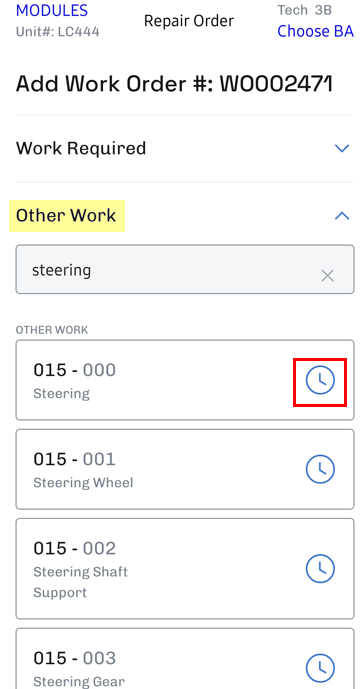Select the Tech 3B label
This screenshot has height=689, width=363.
pyautogui.click(x=305, y=10)
